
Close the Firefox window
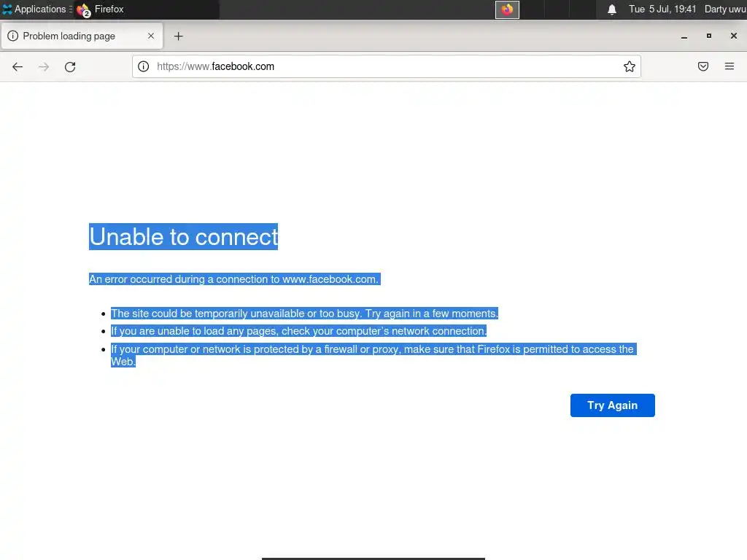(734, 36)
